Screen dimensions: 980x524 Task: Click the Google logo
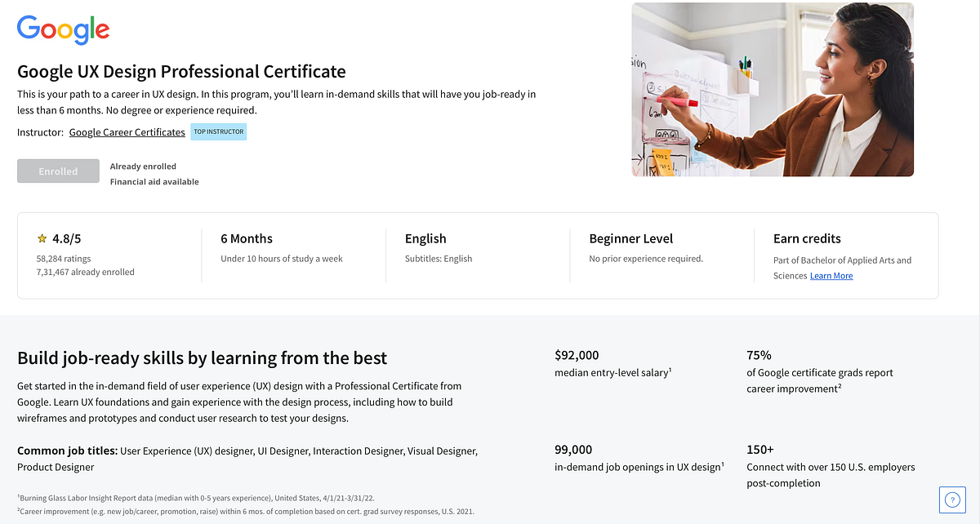point(62,29)
